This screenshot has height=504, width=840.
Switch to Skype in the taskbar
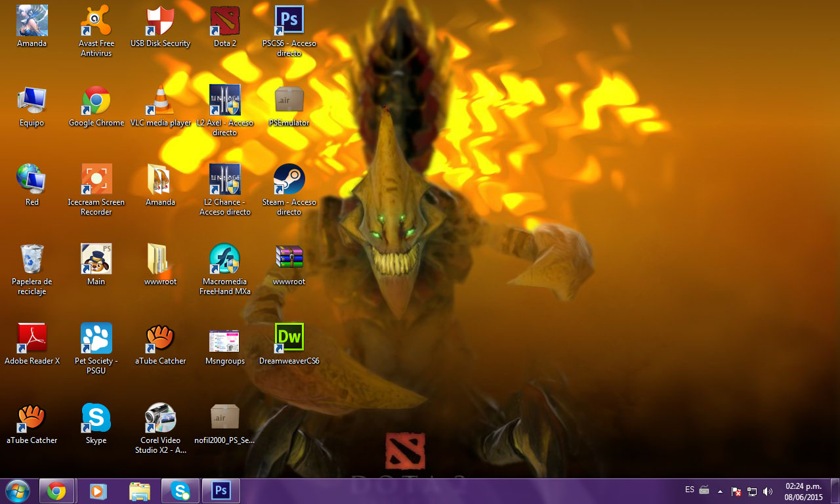pyautogui.click(x=180, y=491)
